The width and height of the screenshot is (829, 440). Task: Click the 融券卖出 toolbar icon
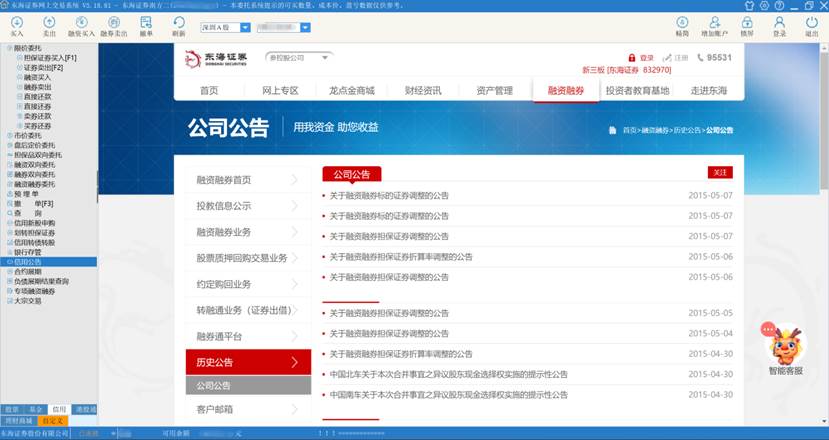114,26
